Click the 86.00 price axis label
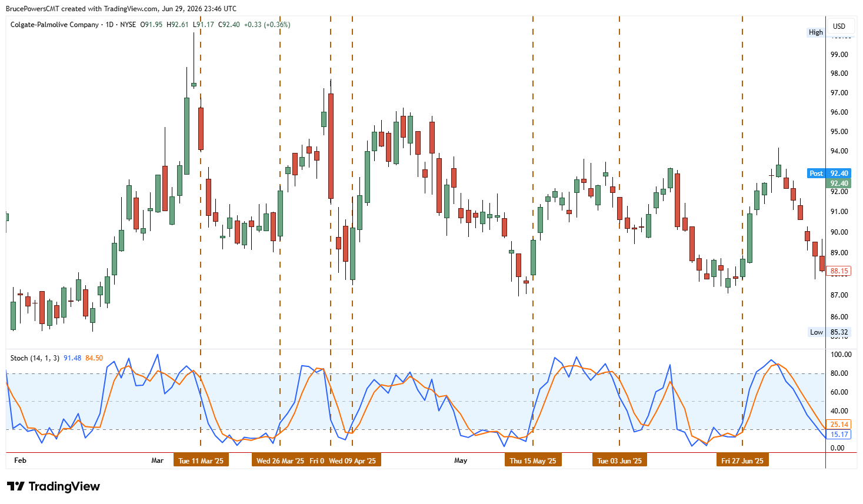 (x=839, y=317)
